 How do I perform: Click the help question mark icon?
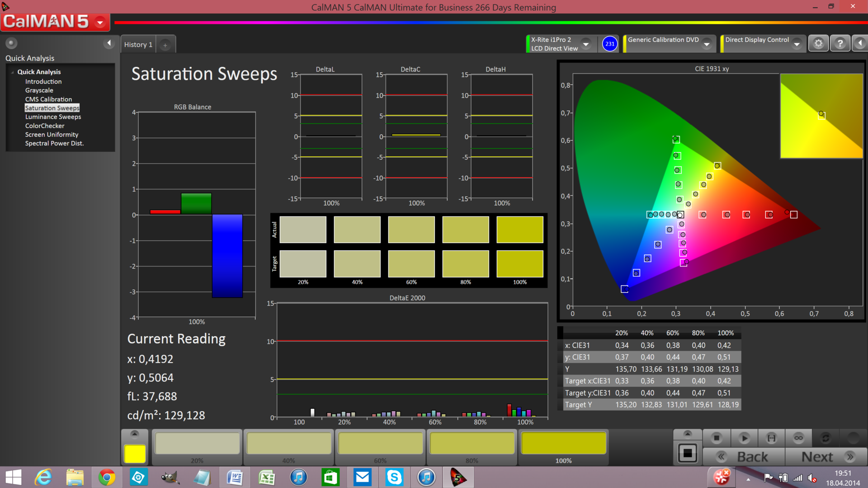tap(840, 43)
